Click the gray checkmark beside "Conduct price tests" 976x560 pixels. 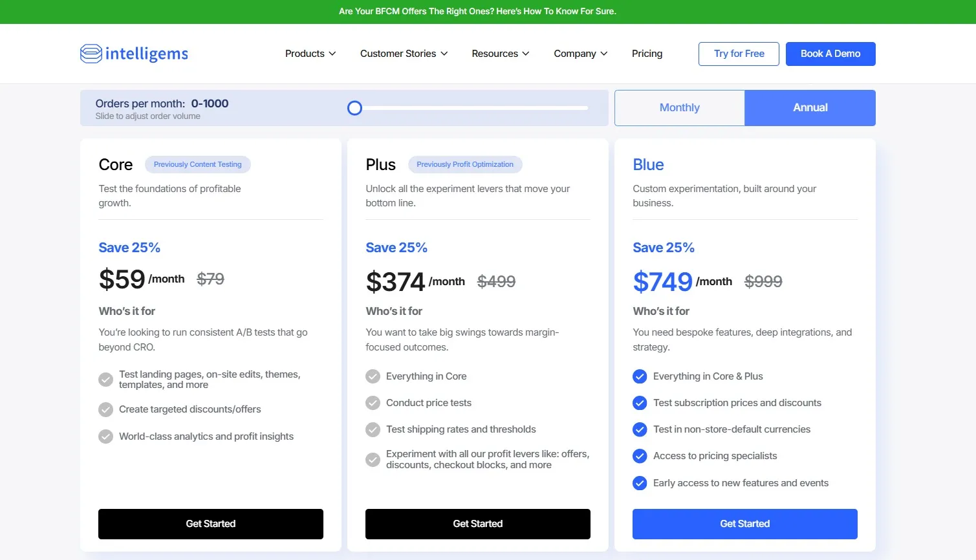point(373,403)
